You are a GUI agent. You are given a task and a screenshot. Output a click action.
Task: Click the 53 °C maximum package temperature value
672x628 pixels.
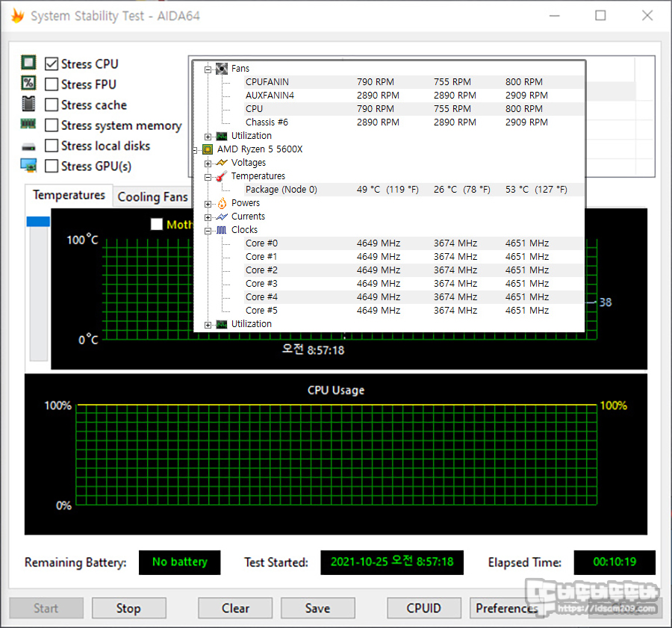[x=536, y=190]
